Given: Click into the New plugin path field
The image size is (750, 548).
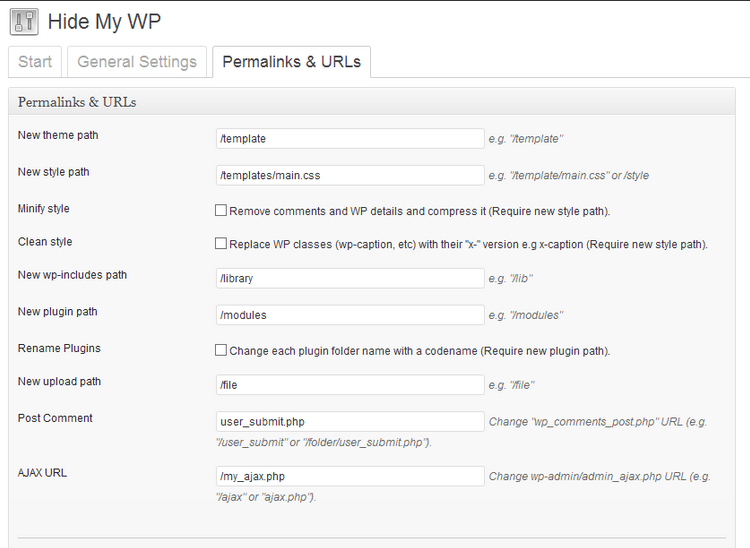Looking at the screenshot, I should (350, 315).
